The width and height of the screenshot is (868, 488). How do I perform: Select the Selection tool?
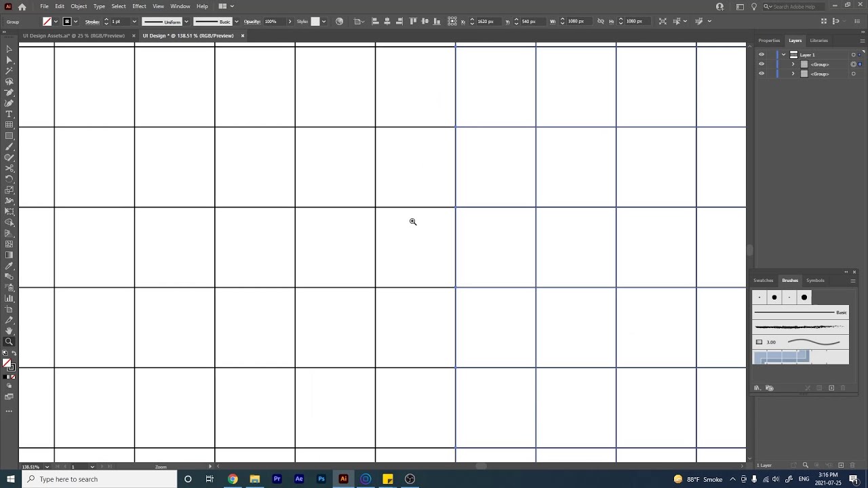tap(9, 49)
